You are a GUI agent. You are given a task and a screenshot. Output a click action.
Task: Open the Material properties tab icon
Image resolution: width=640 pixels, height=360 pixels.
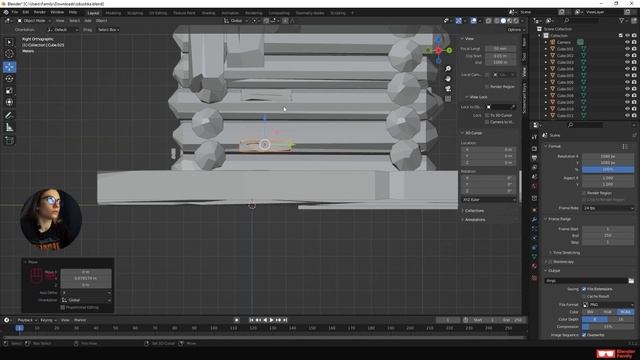click(534, 266)
